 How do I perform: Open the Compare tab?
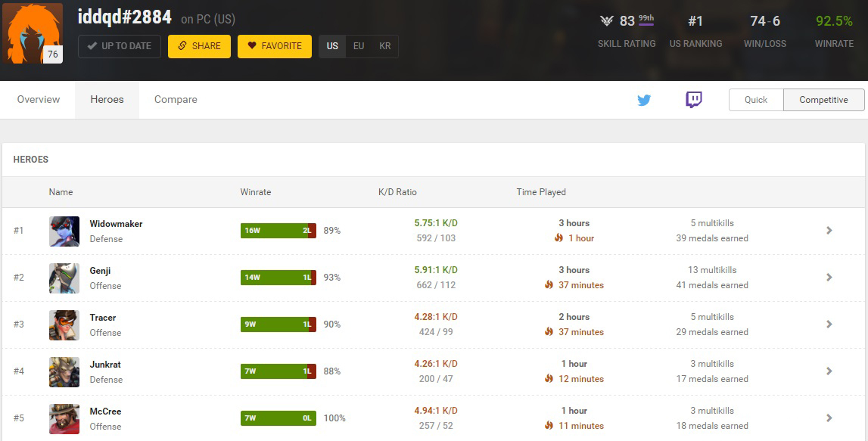(x=176, y=100)
